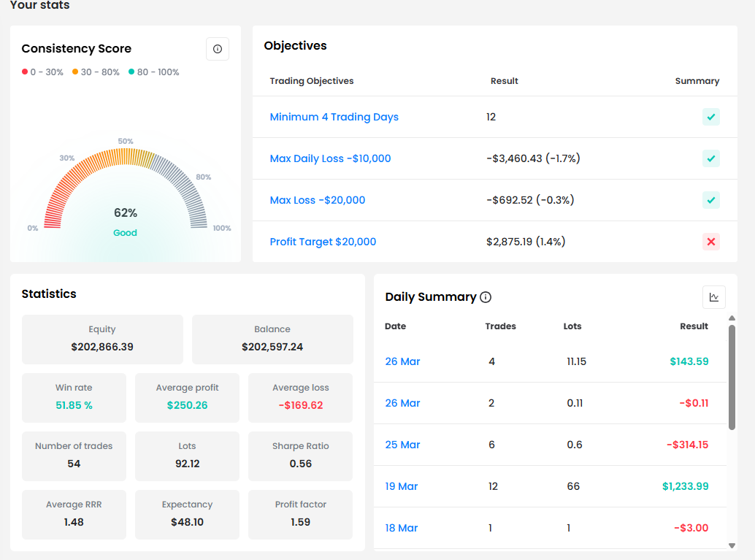
Task: Click green checkmark for Minimum Trading Days
Action: tap(710, 117)
